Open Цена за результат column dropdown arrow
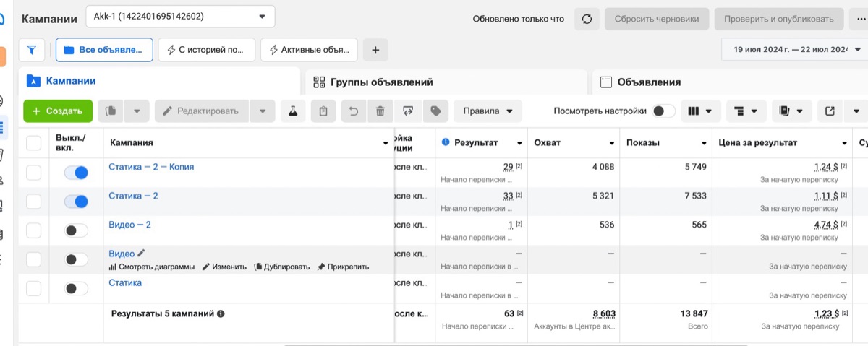 pyautogui.click(x=844, y=143)
